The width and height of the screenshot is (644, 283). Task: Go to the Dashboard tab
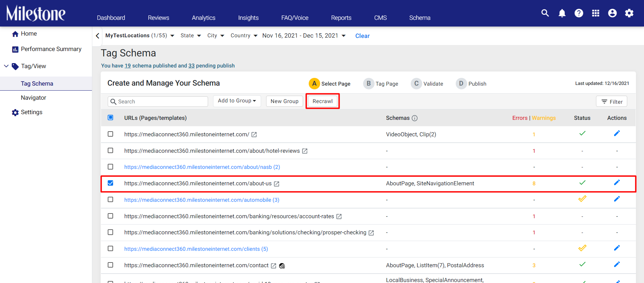[111, 18]
